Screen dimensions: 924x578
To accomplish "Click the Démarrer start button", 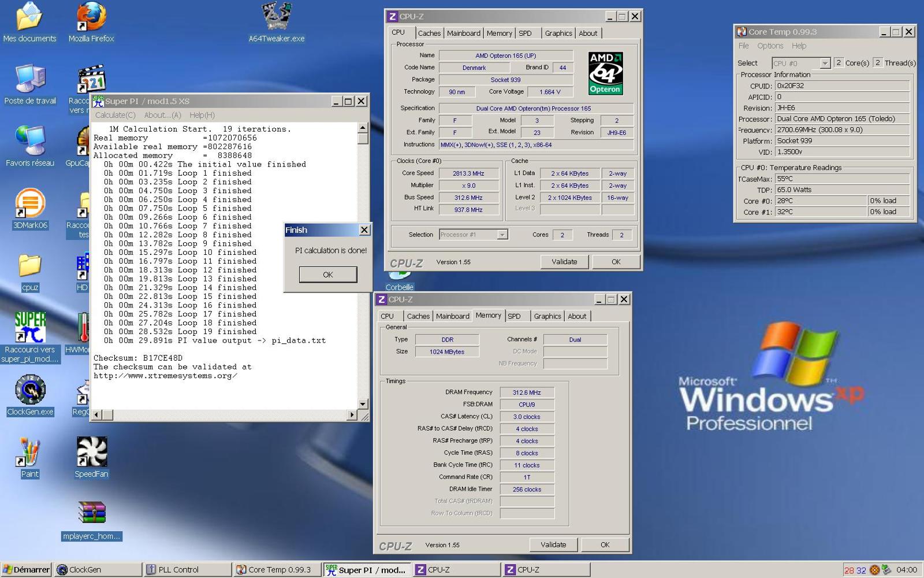I will pyautogui.click(x=27, y=570).
